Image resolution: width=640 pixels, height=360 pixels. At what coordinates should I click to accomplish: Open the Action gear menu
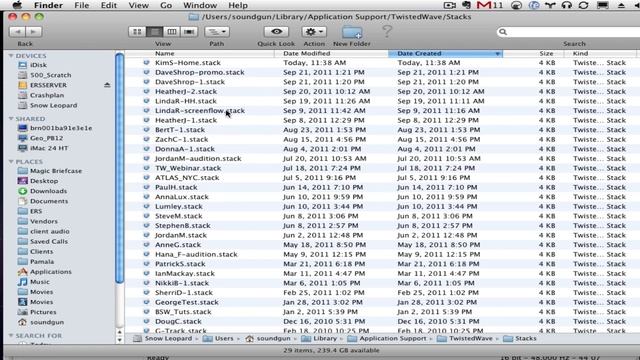tap(314, 31)
